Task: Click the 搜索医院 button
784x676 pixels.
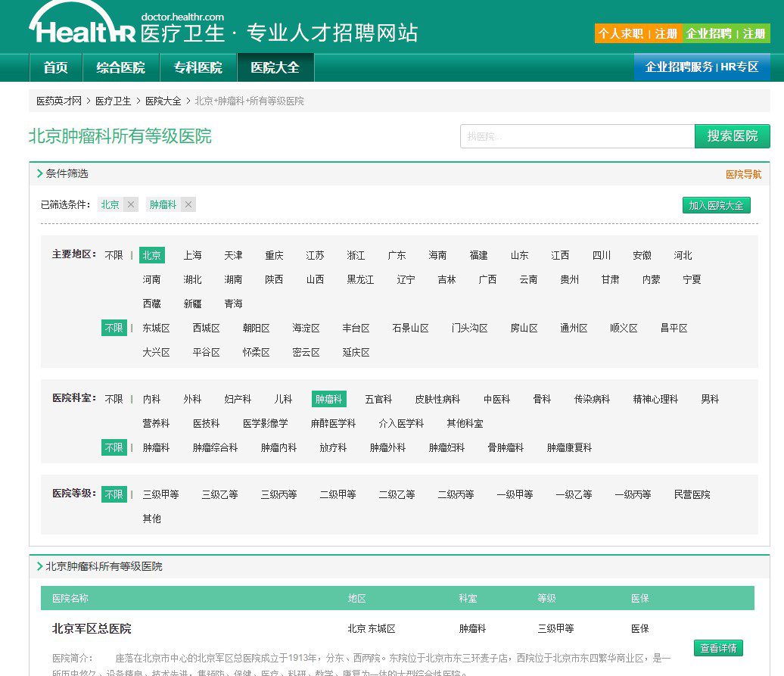Action: (x=733, y=136)
